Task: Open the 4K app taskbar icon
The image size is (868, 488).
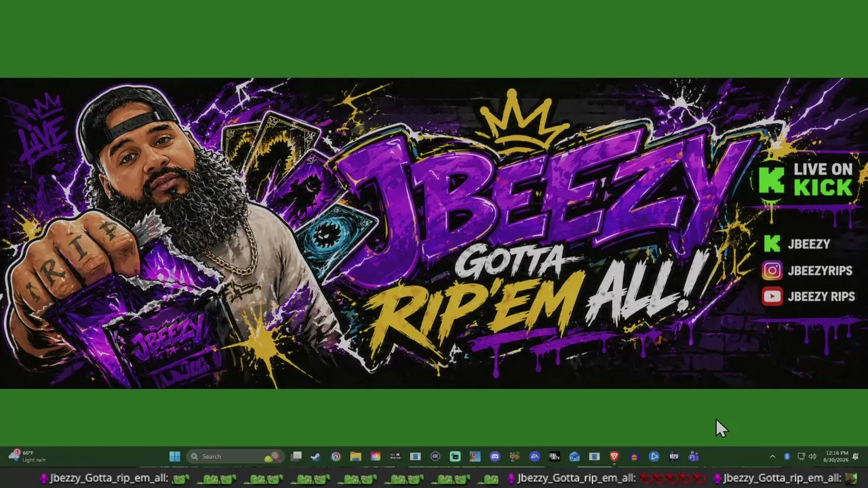Action: (x=435, y=457)
